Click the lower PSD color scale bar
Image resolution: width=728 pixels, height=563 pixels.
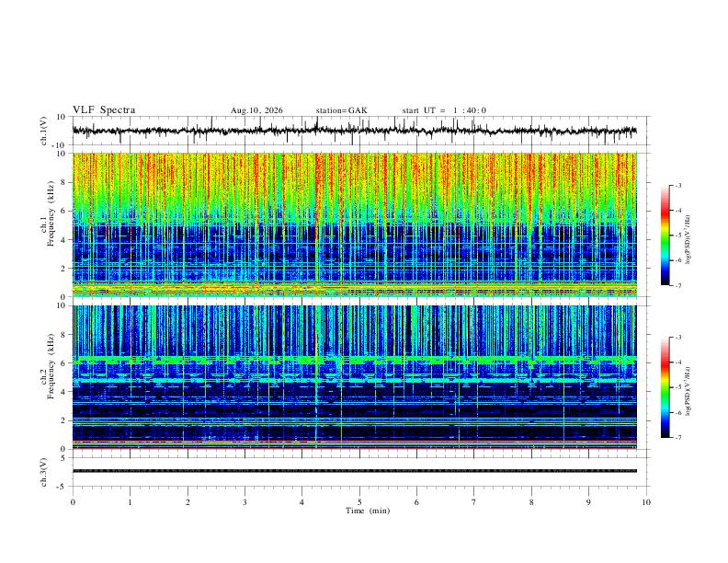tap(665, 387)
